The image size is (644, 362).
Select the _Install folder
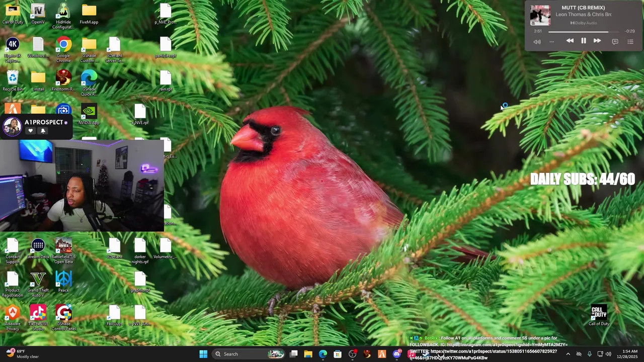point(38,81)
